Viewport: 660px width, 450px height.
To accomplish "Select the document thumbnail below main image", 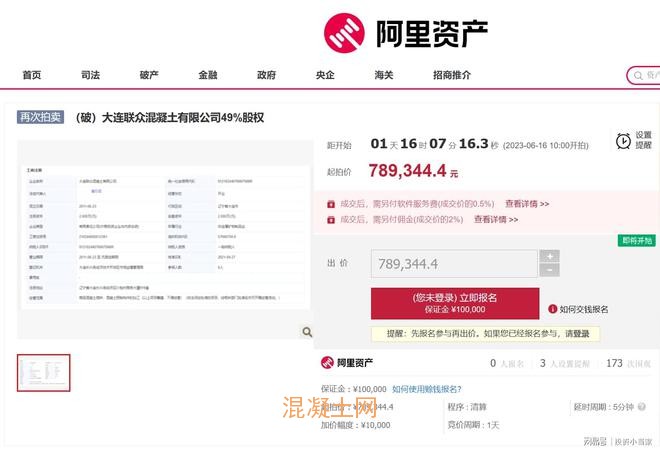I will point(44,373).
